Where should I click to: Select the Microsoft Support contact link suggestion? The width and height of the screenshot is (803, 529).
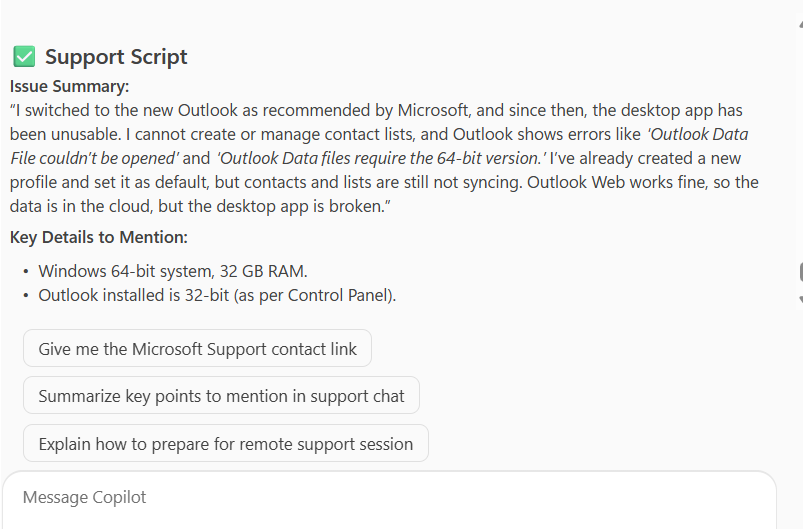pos(197,348)
